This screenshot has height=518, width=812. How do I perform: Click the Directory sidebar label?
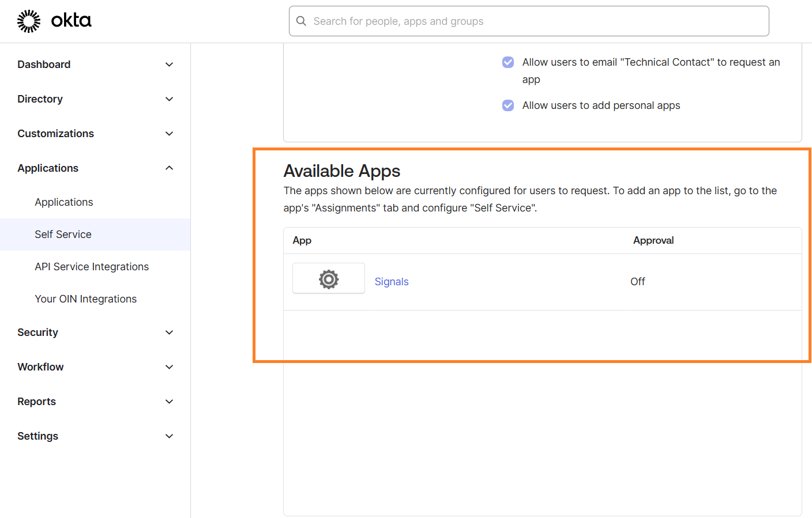click(x=40, y=99)
